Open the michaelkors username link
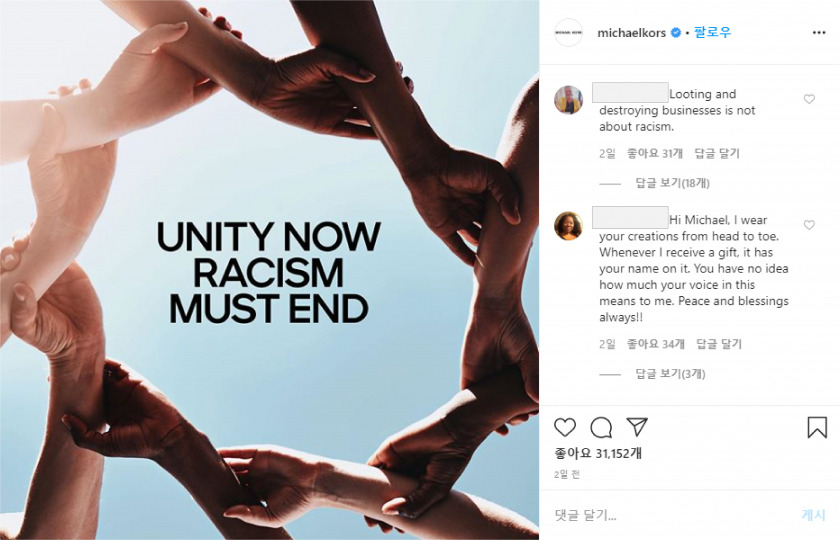Image resolution: width=840 pixels, height=540 pixels. 631,33
